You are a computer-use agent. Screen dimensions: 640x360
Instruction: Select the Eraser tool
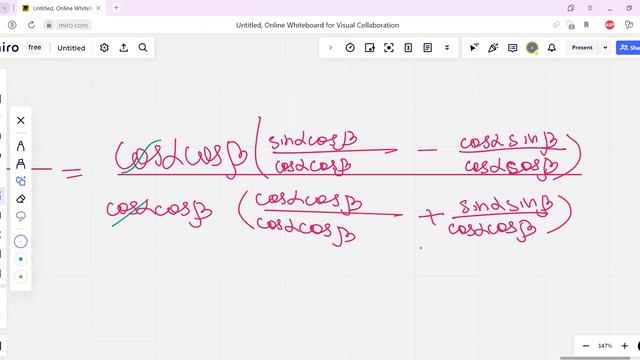[x=20, y=199]
